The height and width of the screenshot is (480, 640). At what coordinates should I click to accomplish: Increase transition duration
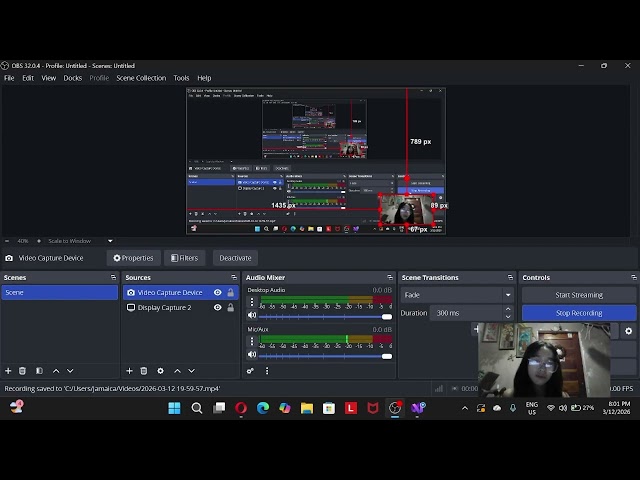tap(508, 309)
